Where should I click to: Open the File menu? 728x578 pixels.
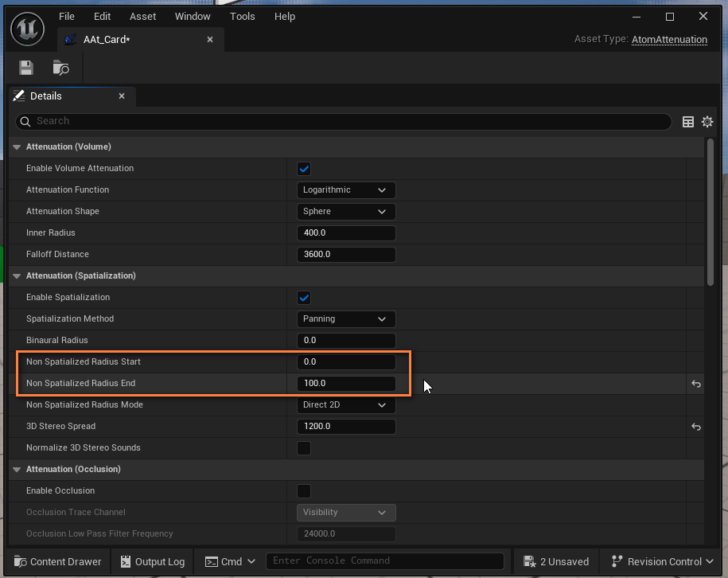[66, 16]
